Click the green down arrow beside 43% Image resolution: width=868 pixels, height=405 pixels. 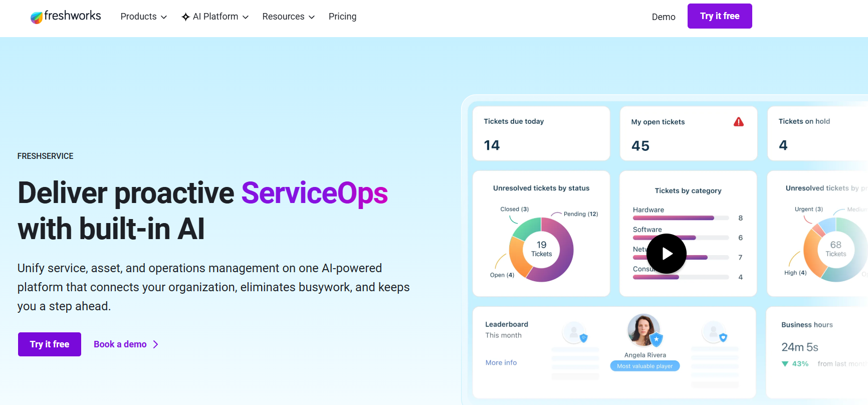click(785, 364)
